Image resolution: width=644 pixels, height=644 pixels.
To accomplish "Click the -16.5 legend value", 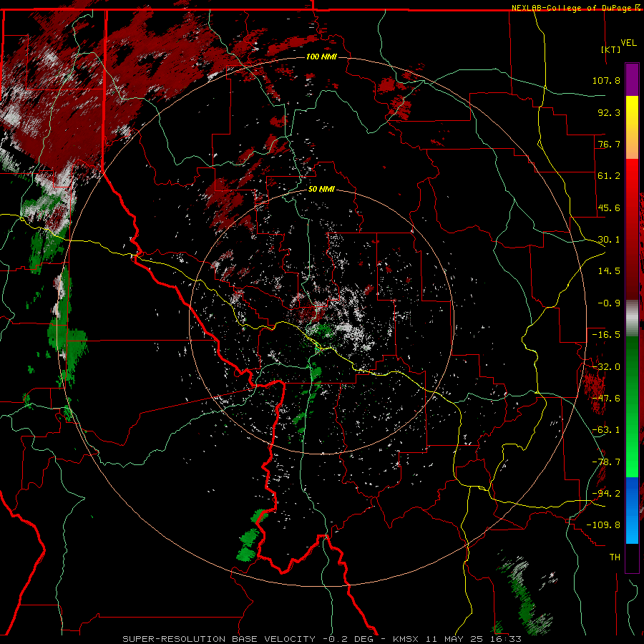I will point(606,335).
